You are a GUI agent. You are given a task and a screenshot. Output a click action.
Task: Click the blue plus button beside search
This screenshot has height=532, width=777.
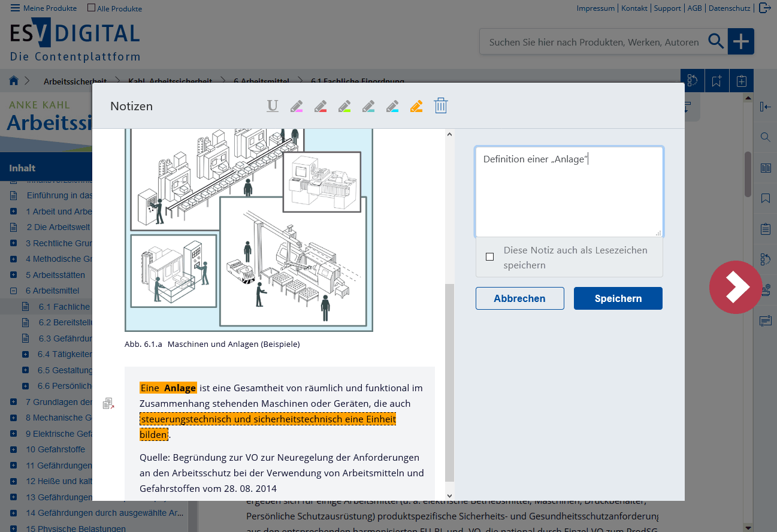[741, 41]
